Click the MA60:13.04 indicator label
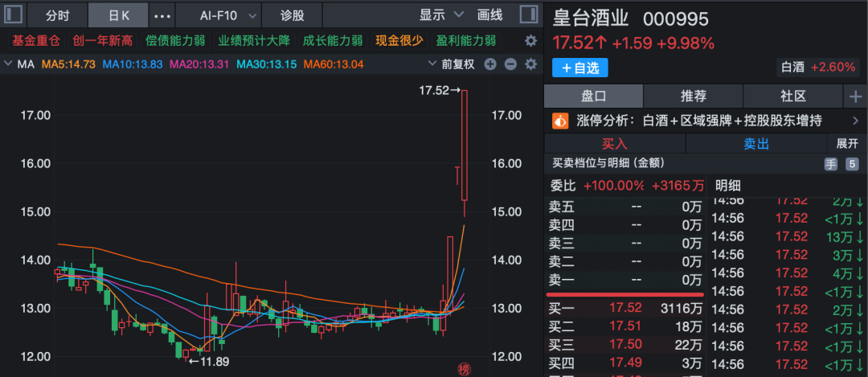The image size is (868, 377). tap(334, 64)
